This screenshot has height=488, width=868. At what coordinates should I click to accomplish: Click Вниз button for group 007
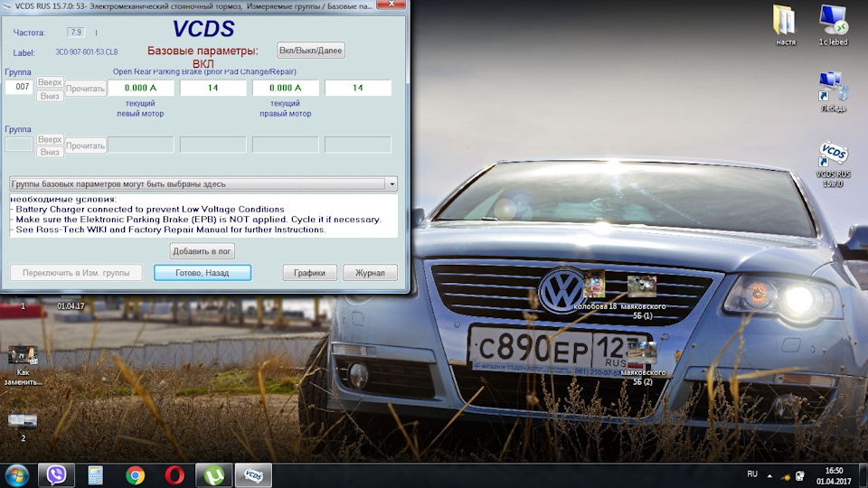[x=50, y=96]
